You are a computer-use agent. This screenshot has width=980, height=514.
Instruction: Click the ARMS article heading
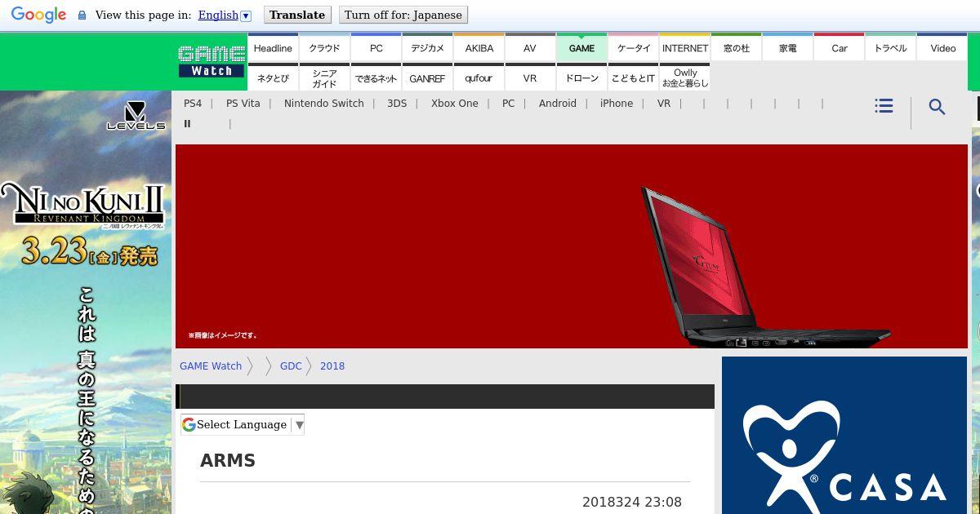pos(228,461)
